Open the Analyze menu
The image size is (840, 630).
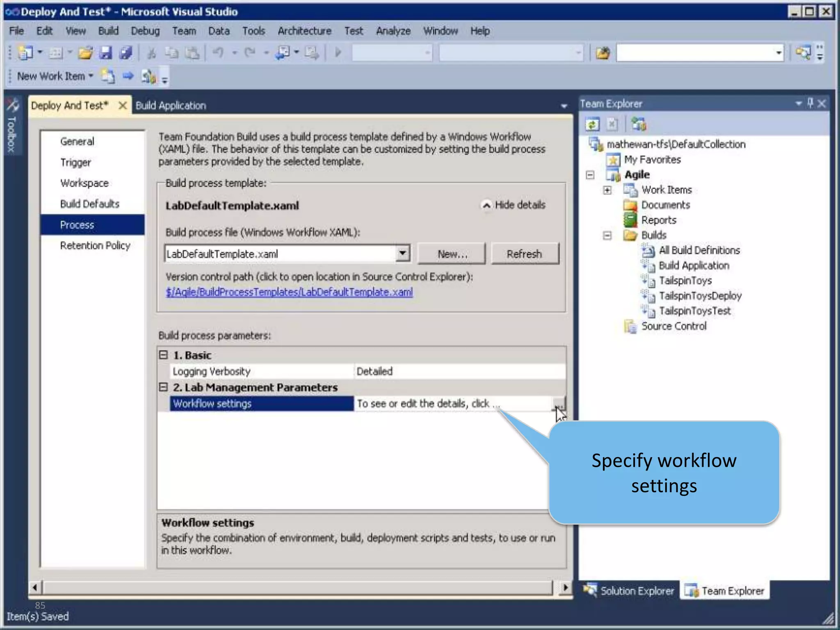(393, 31)
